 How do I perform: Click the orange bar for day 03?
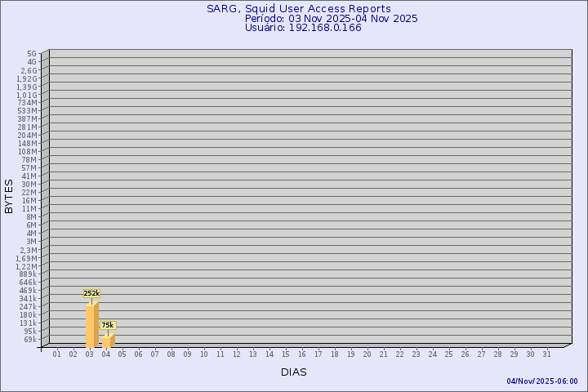[x=91, y=325]
